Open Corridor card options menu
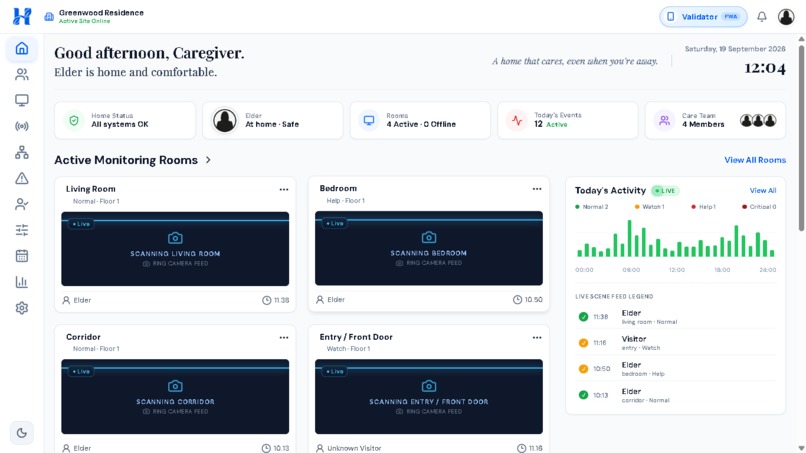The image size is (806, 453). pyautogui.click(x=284, y=337)
